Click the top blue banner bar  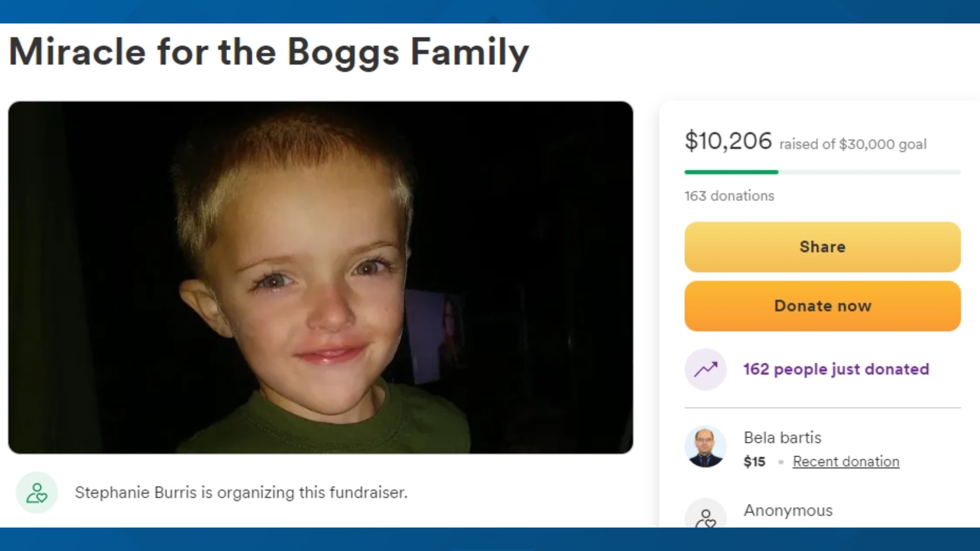490,11
